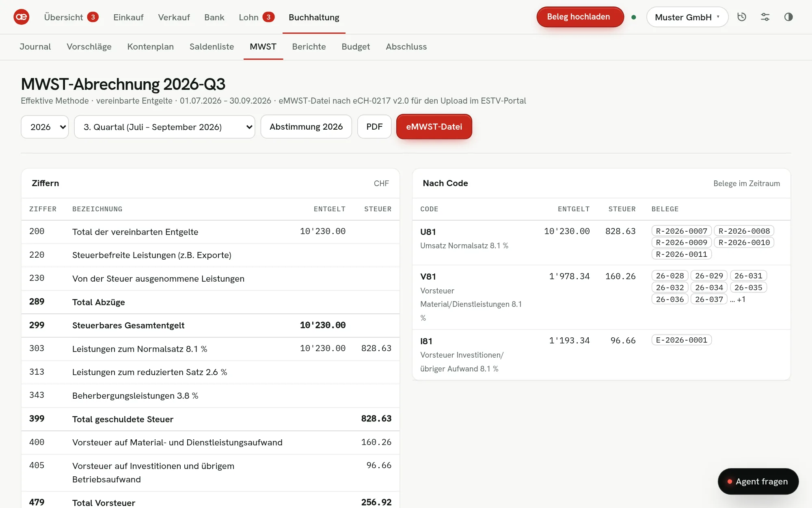Viewport: 812px width, 508px height.
Task: Expand the 3. Quartal period selector
Action: (164, 127)
